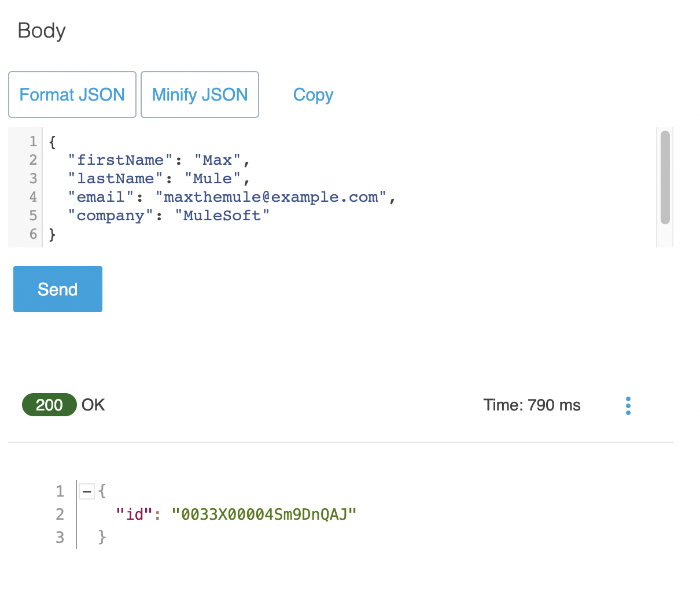Click the Minify JSON button
The width and height of the screenshot is (700, 592).
coord(200,95)
